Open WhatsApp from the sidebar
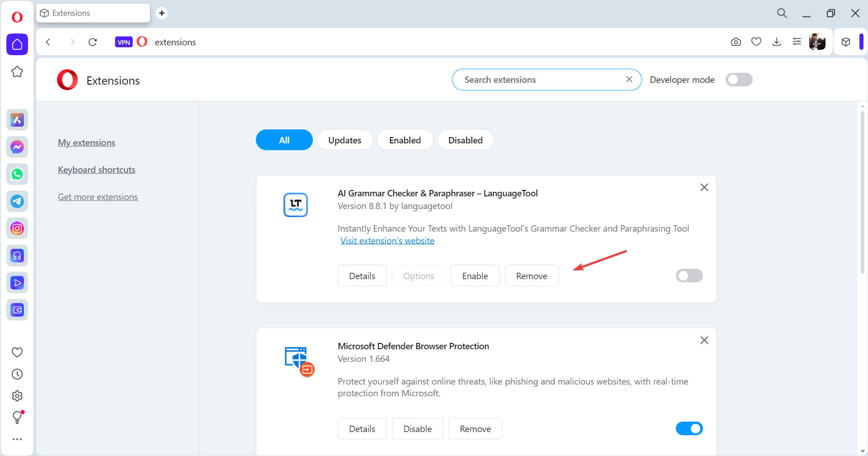This screenshot has width=868, height=456. [x=17, y=174]
